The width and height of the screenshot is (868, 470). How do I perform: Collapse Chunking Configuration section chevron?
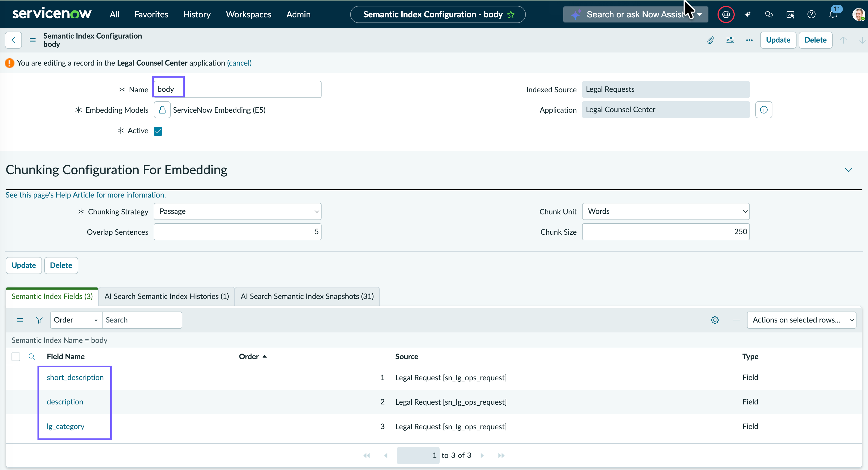[848, 170]
